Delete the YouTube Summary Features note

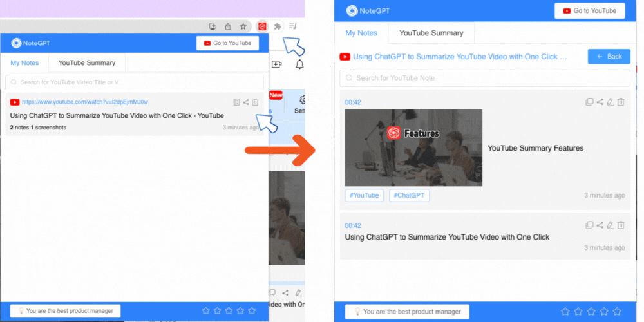coord(621,102)
